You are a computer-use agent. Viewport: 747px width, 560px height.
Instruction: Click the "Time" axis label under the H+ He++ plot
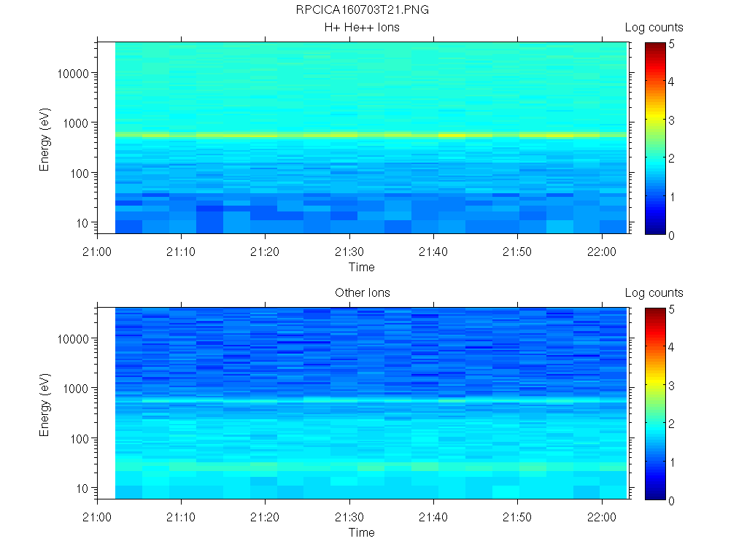tap(362, 267)
